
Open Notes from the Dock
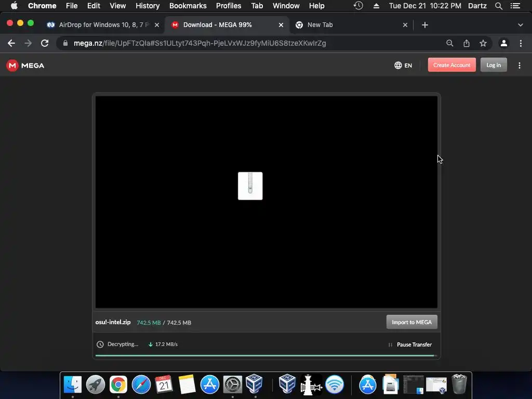point(187,384)
